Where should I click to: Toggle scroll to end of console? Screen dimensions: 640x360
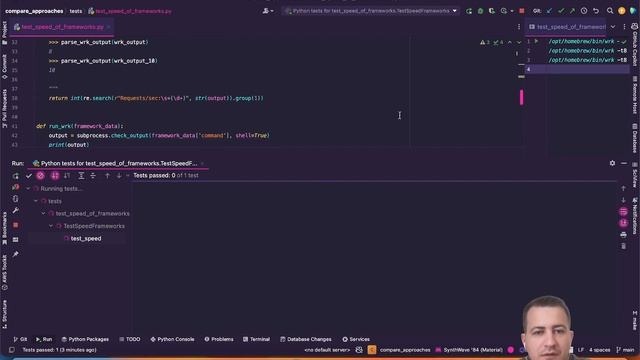[x=623, y=223]
